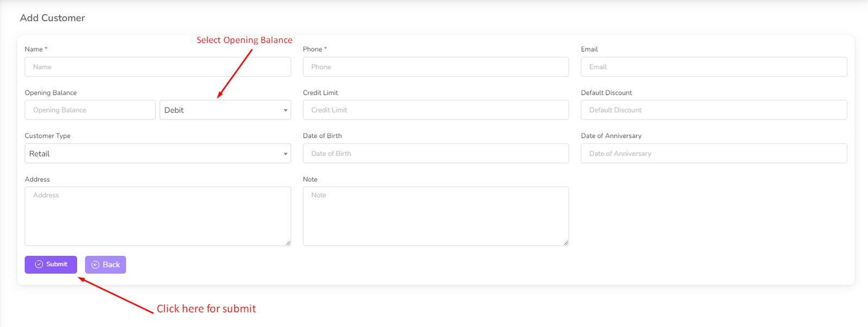The height and width of the screenshot is (327, 868).
Task: Expand the Customer Type Retail dropdown
Action: click(x=157, y=154)
